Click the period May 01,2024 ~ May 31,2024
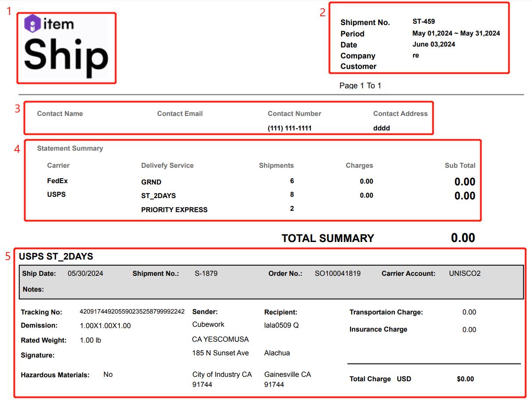The height and width of the screenshot is (419, 532). point(456,33)
